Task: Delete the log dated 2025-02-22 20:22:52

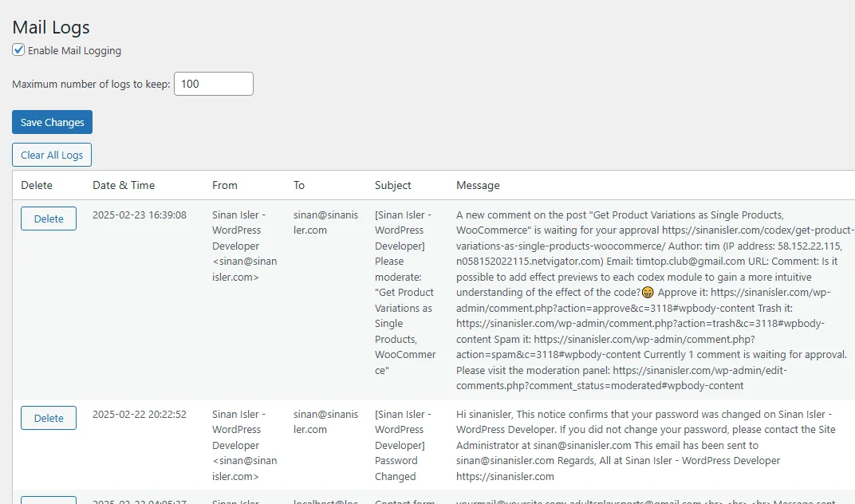Action: coord(49,418)
